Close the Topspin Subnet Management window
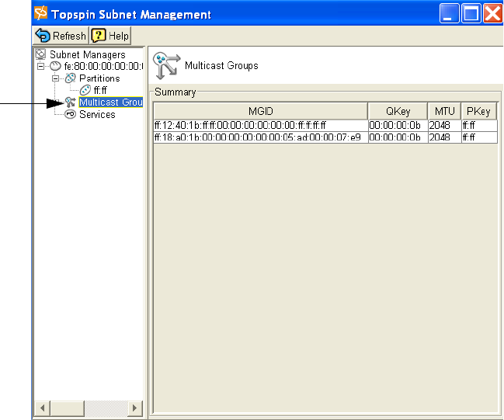Image resolution: width=504 pixels, height=420 pixels. (492, 13)
